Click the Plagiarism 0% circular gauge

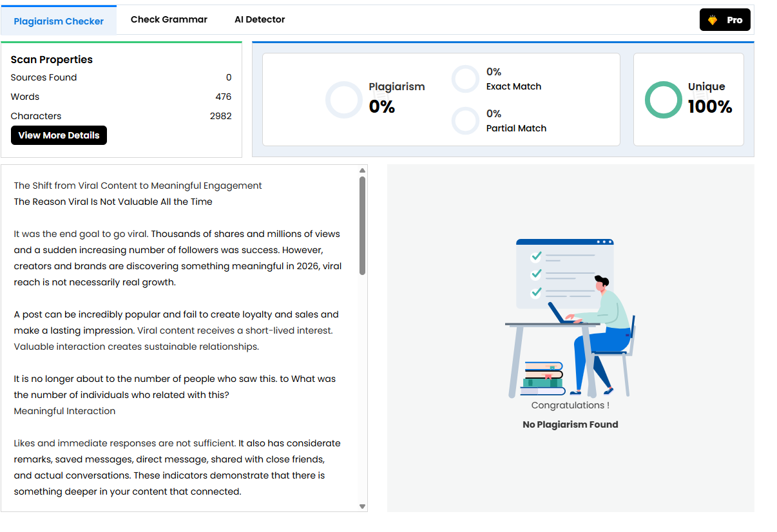point(344,100)
